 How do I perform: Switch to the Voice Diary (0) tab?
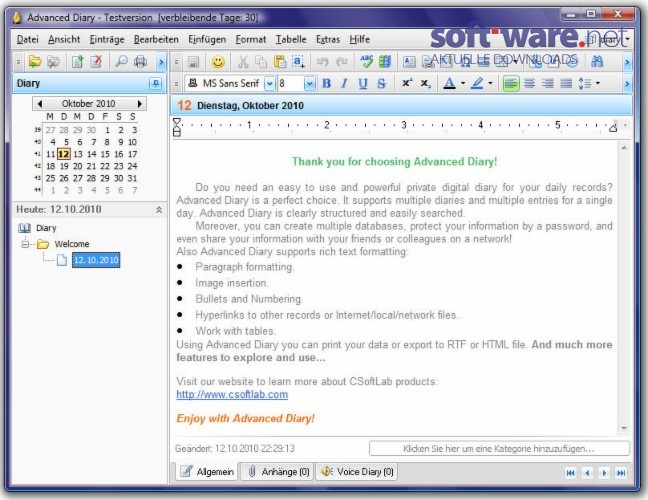click(x=357, y=472)
